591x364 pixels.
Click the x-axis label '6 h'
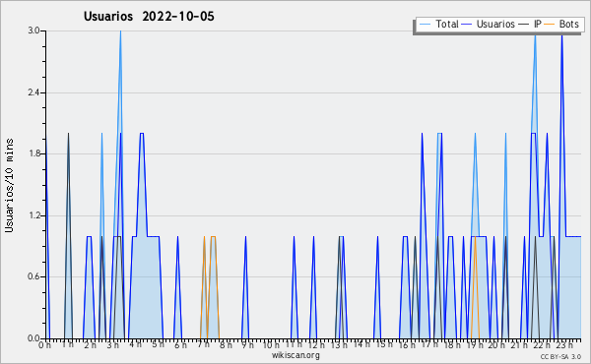[x=180, y=344]
